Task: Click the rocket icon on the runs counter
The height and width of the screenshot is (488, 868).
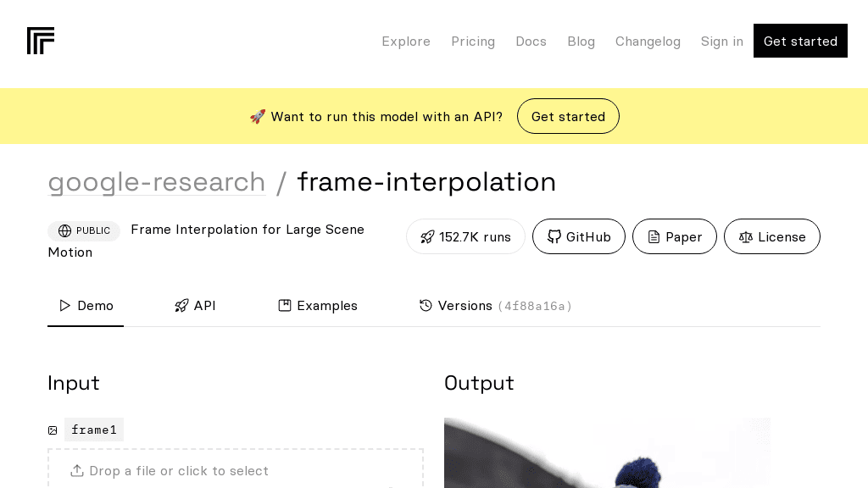Action: coord(427,237)
